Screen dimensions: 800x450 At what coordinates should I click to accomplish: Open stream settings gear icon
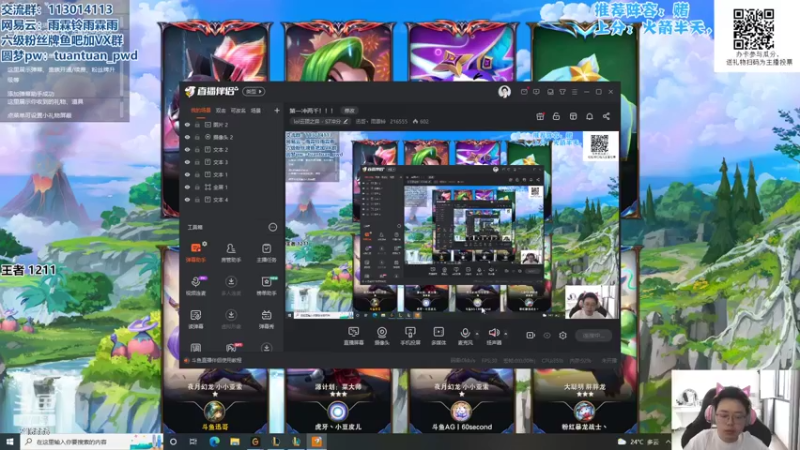563,335
